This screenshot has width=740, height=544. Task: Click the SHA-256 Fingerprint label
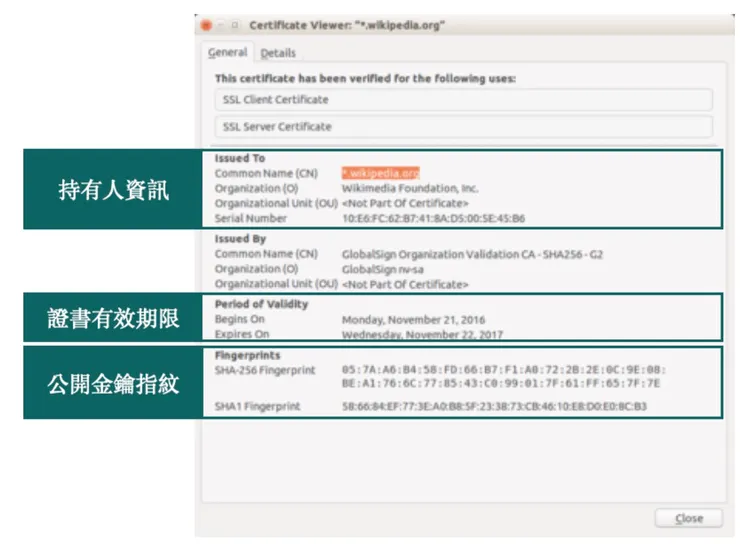coord(265,370)
